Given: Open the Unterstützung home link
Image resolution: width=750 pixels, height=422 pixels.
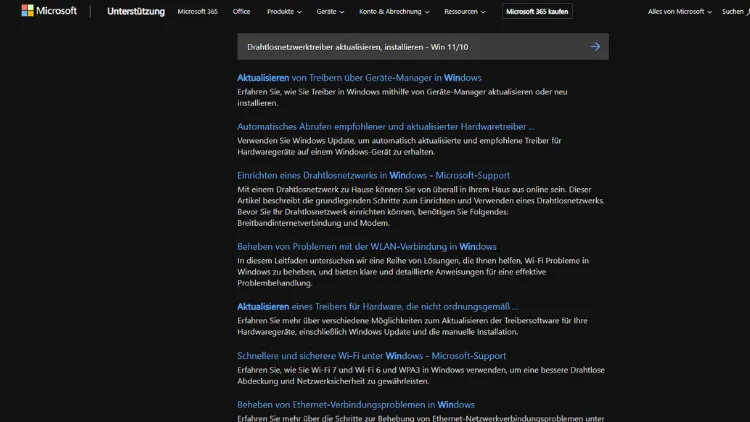Looking at the screenshot, I should [x=136, y=11].
